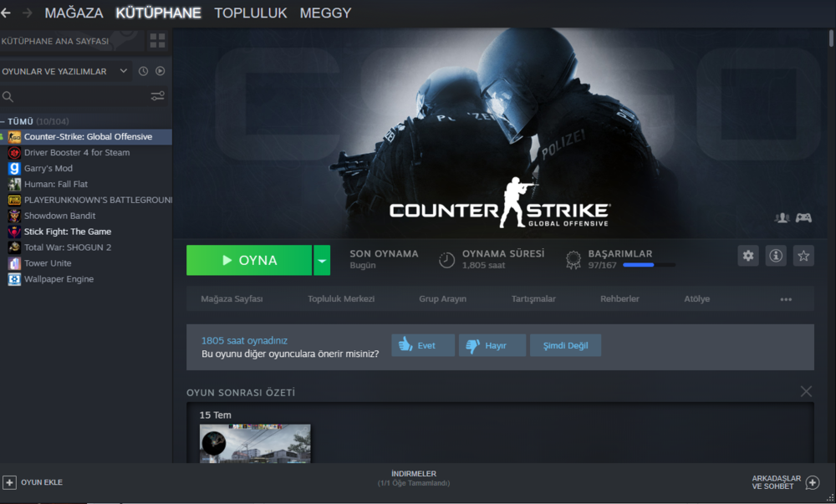Recommend game with Evet button
Viewport: 836px width, 504px height.
coord(423,345)
